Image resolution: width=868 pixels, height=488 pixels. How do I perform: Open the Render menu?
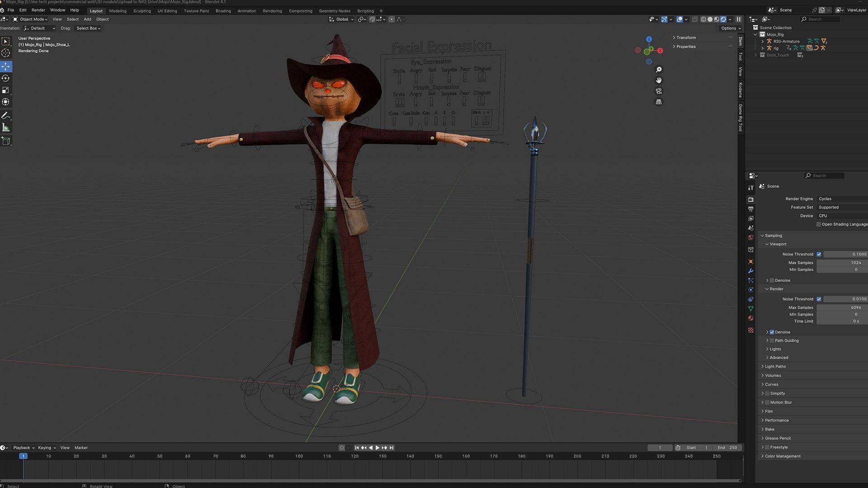pyautogui.click(x=38, y=10)
